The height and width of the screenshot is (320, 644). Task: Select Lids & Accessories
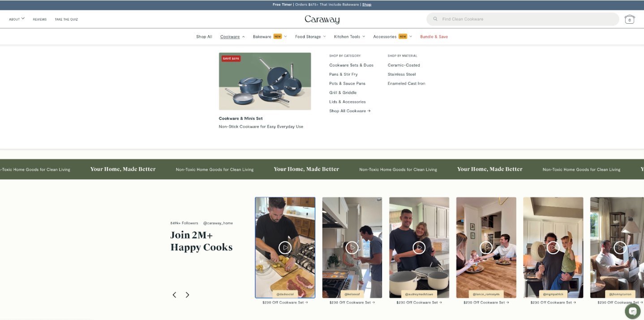348,102
